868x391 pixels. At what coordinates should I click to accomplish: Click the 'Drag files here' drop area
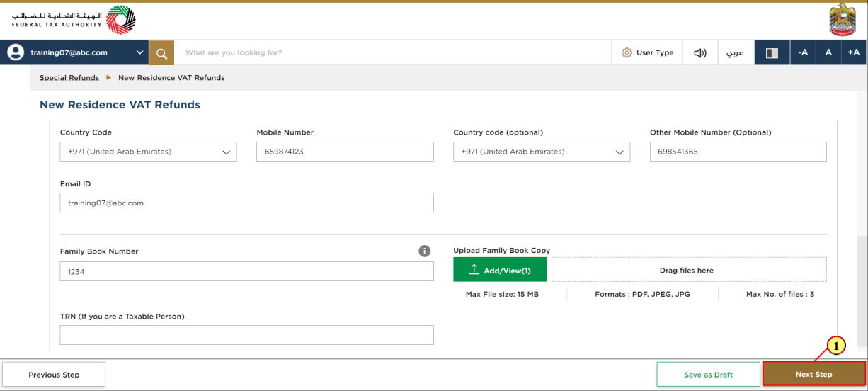(689, 270)
